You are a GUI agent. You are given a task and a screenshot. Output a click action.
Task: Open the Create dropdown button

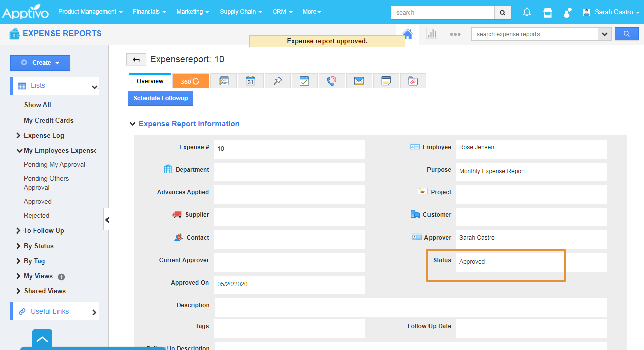click(x=40, y=63)
